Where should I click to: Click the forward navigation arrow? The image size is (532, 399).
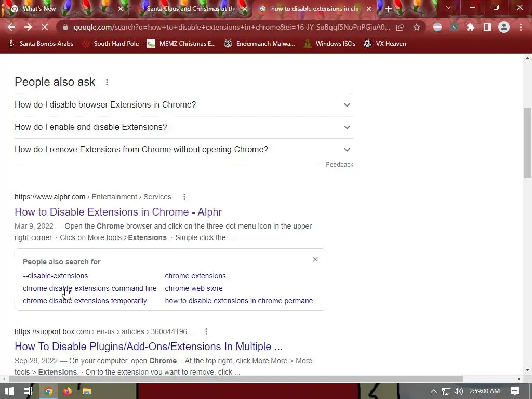click(28, 27)
